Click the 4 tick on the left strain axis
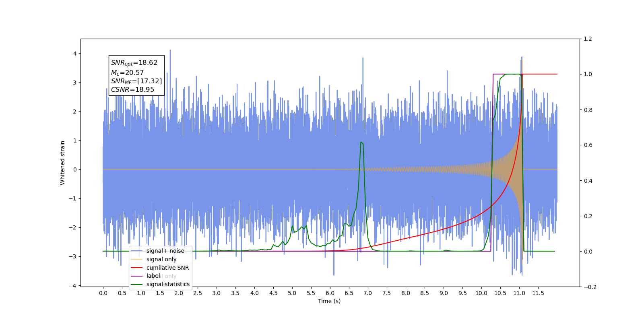The image size is (644, 322). (74, 54)
